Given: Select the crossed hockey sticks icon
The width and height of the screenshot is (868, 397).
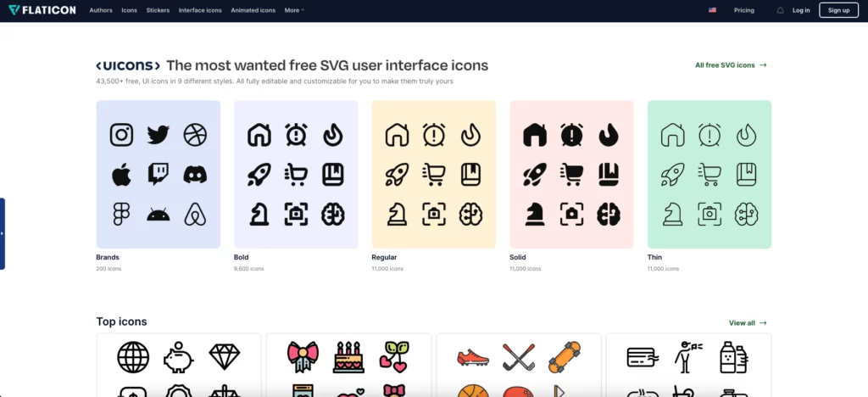Looking at the screenshot, I should click(519, 357).
